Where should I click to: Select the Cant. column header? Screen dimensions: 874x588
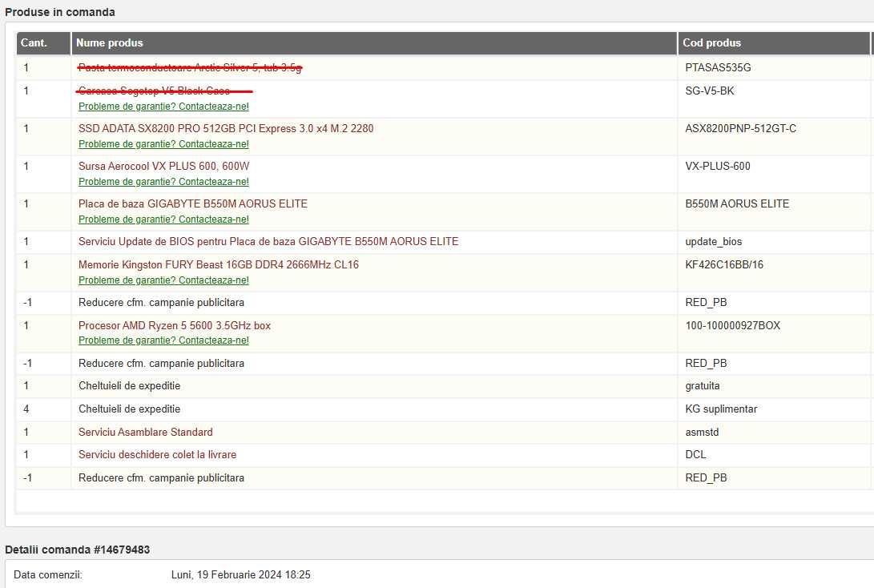[x=43, y=43]
